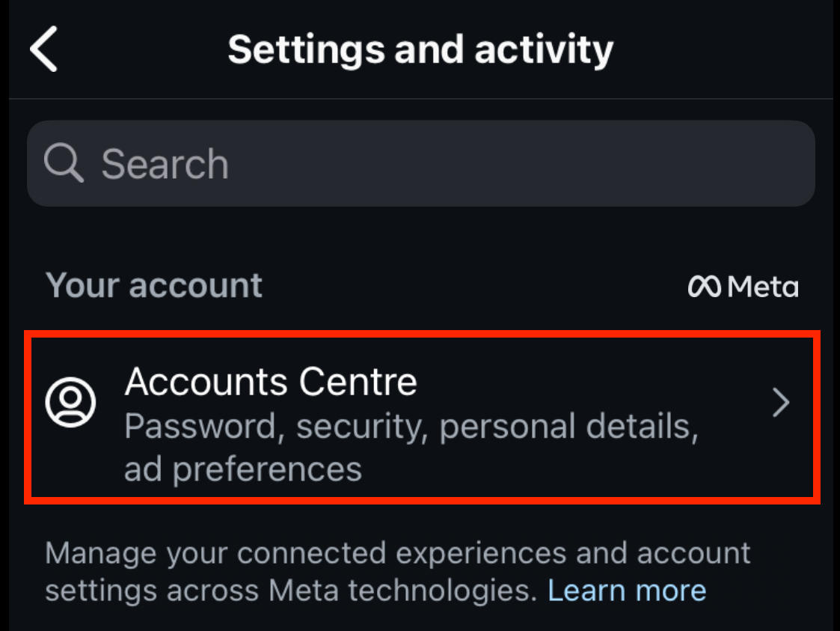Tap the magnifying glass search icon

point(64,163)
